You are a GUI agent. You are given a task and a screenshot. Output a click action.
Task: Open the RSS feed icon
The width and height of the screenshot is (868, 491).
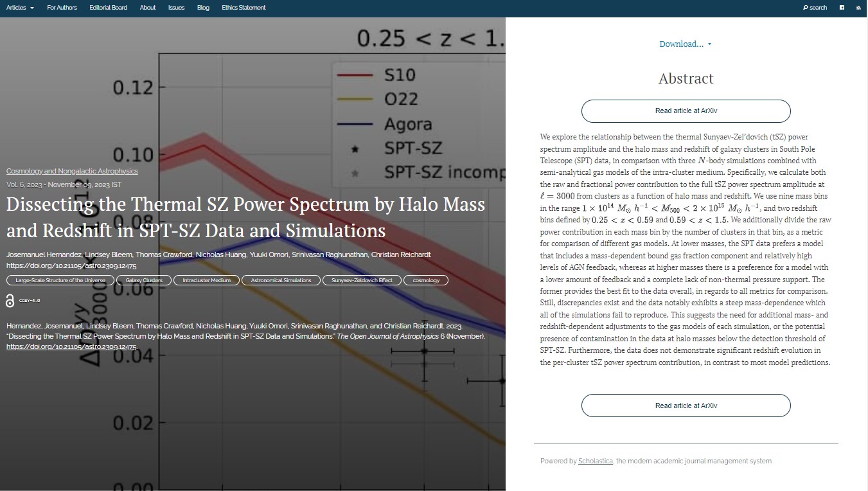coord(858,8)
